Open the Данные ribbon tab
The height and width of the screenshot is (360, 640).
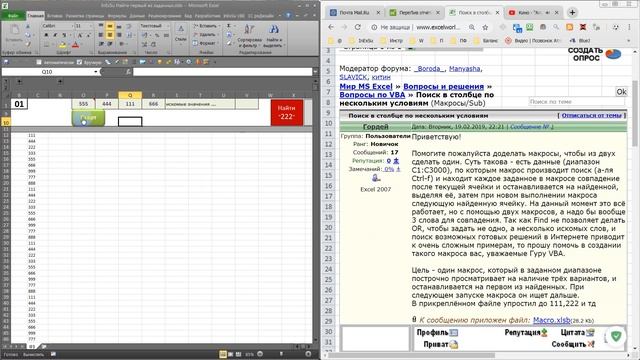click(x=137, y=16)
